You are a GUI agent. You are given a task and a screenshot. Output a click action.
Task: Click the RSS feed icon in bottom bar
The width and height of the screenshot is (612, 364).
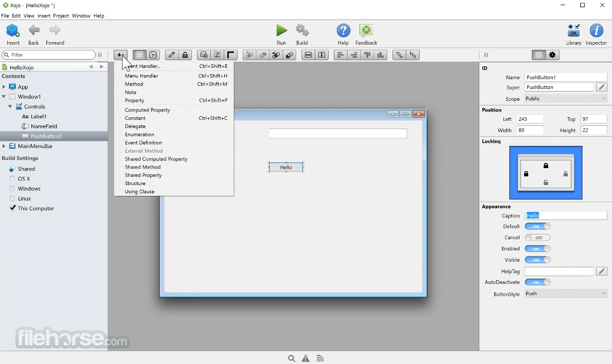320,358
